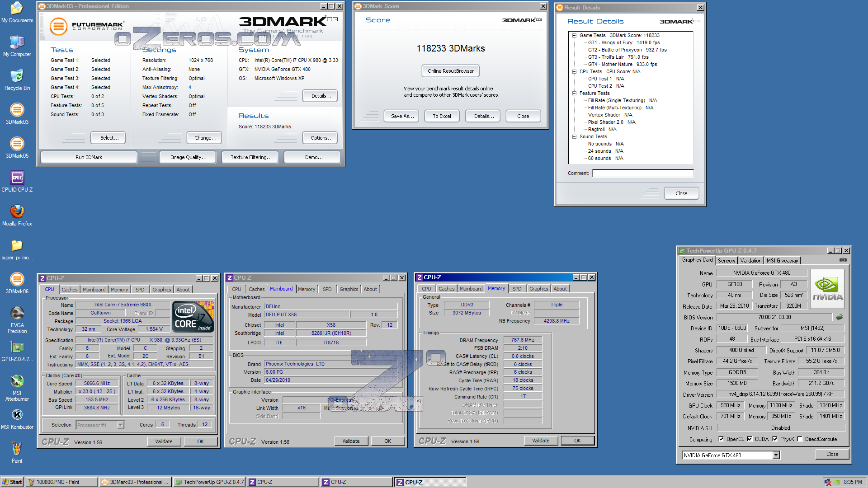Toggle the OpenCL checkbox in GPU-Z
Image resolution: width=868 pixels, height=488 pixels.
721,439
